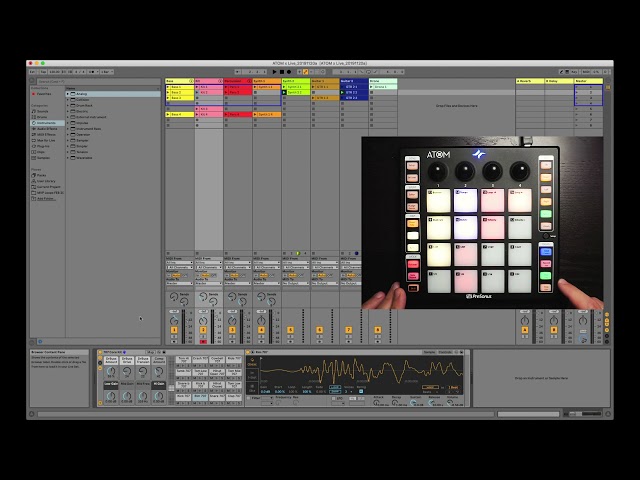Viewport: 640px width, 480px height.
Task: Select the Snare 707 drum pad
Action: point(217,396)
